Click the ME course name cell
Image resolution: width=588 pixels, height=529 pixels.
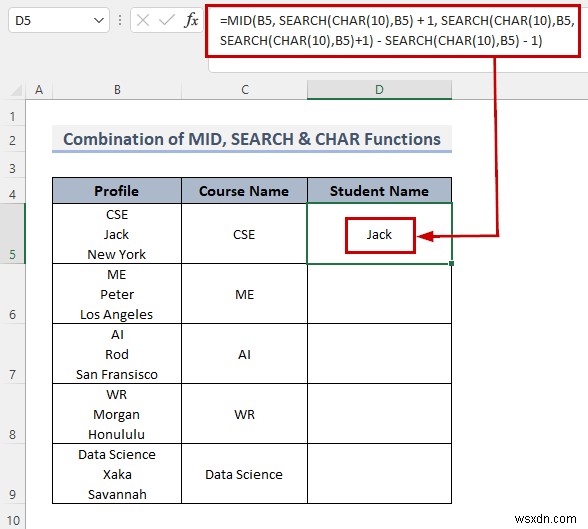(244, 294)
